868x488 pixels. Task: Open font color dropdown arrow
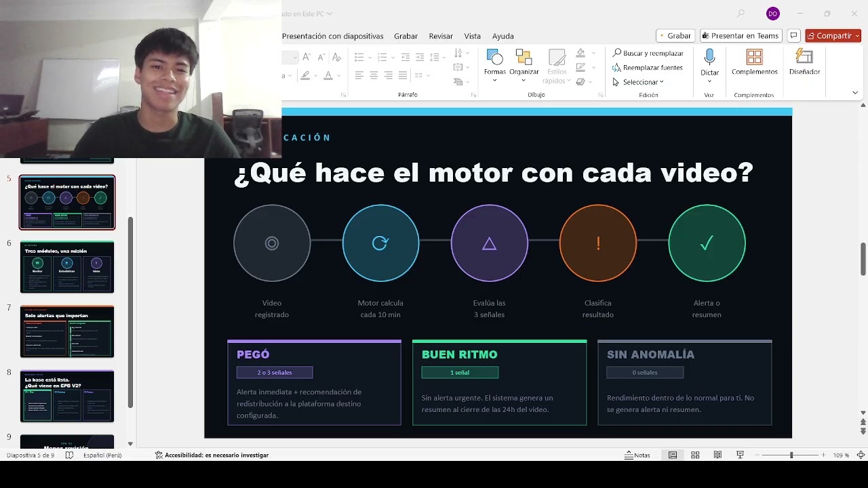point(339,75)
